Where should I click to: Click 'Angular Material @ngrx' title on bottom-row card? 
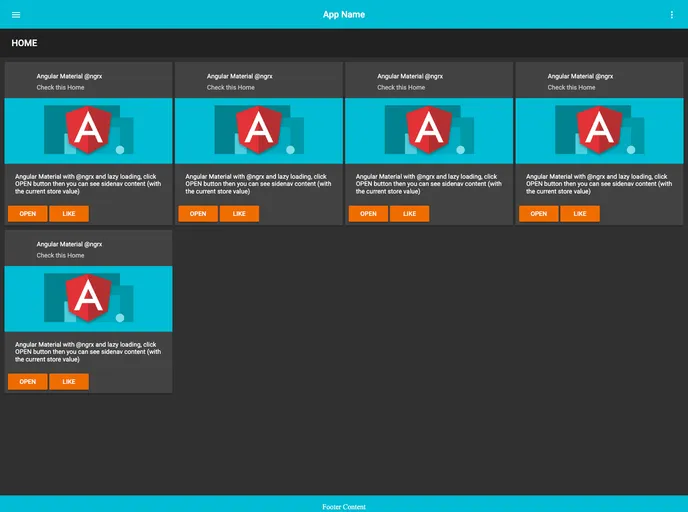(69, 244)
